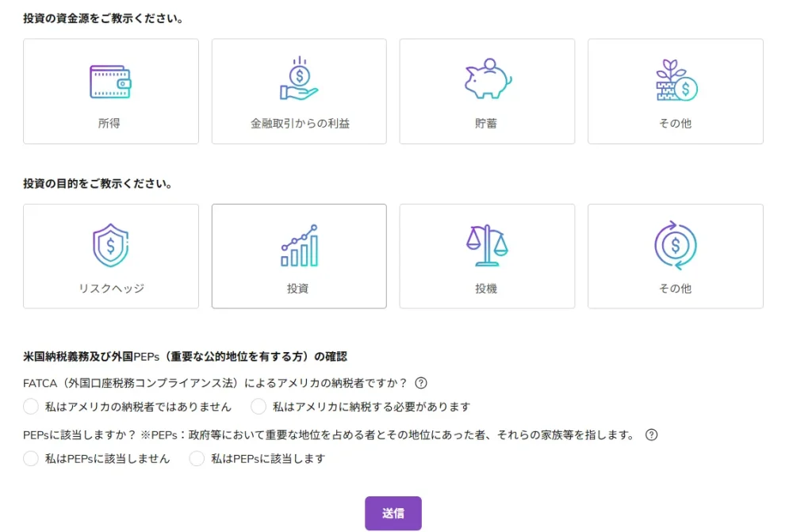Choose the 投資 investment purpose card
Screen dimensions: 812x532
pos(298,255)
